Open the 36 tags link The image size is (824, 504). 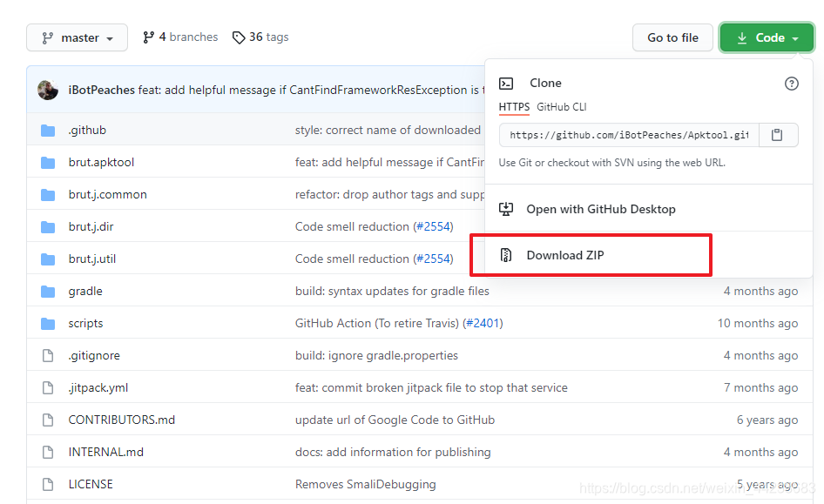[x=260, y=37]
